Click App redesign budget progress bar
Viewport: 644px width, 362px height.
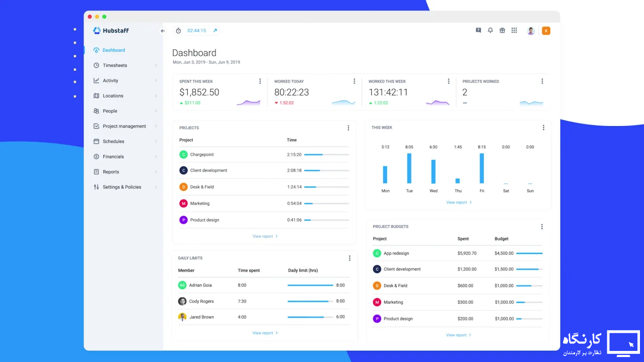[x=529, y=253]
